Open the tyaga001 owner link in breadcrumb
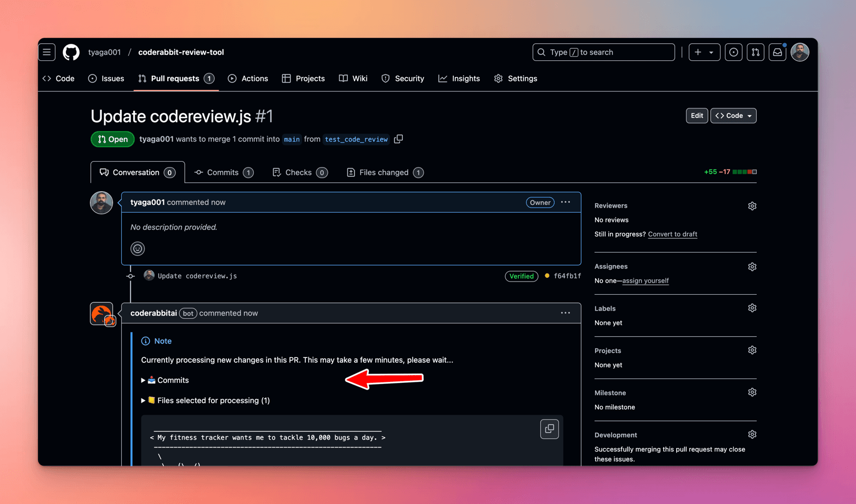 click(x=104, y=52)
